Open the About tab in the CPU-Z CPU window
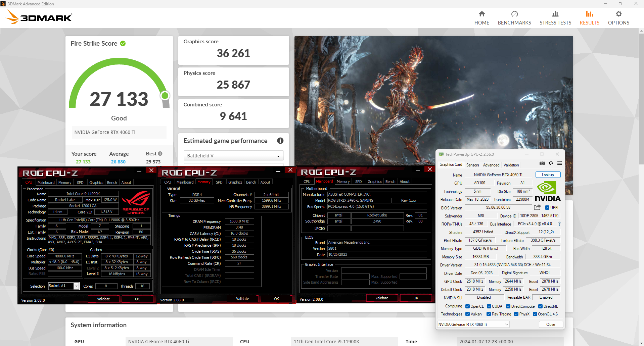Screen dimensions: 644x346 126,183
